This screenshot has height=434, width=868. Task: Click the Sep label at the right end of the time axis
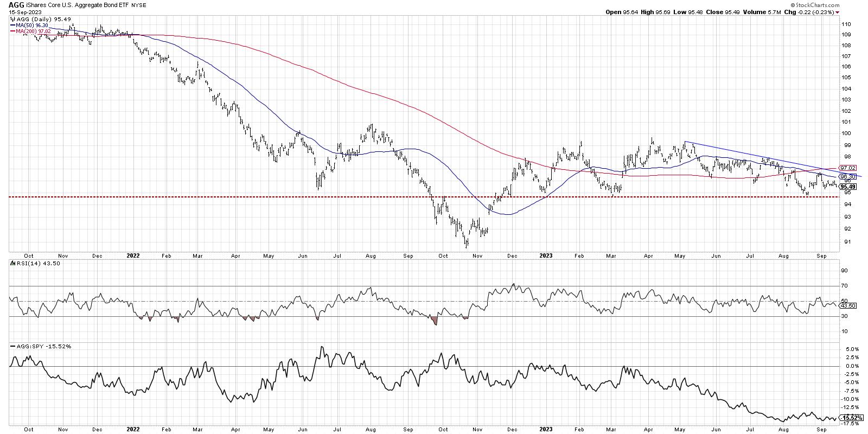[x=821, y=255]
